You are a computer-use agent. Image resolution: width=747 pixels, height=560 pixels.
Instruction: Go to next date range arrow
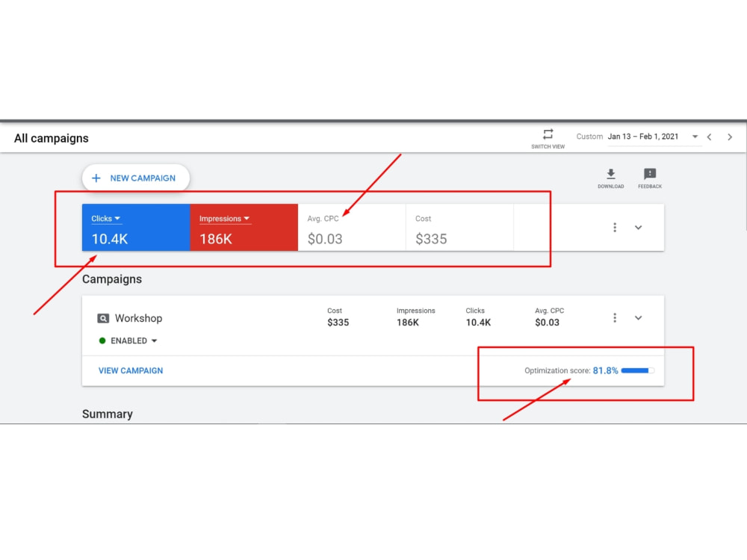(730, 137)
